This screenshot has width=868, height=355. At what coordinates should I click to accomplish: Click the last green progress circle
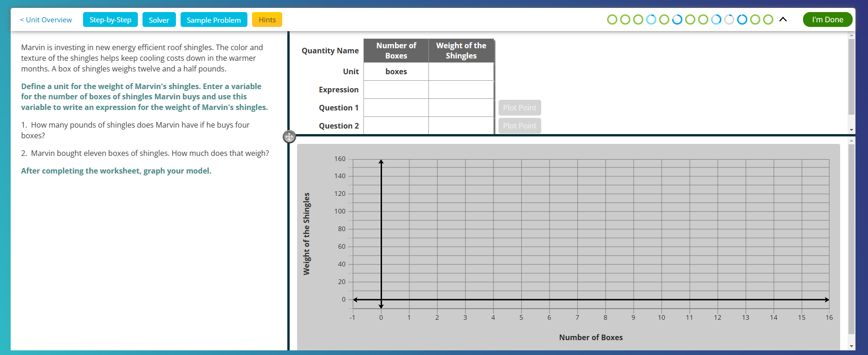(x=768, y=19)
